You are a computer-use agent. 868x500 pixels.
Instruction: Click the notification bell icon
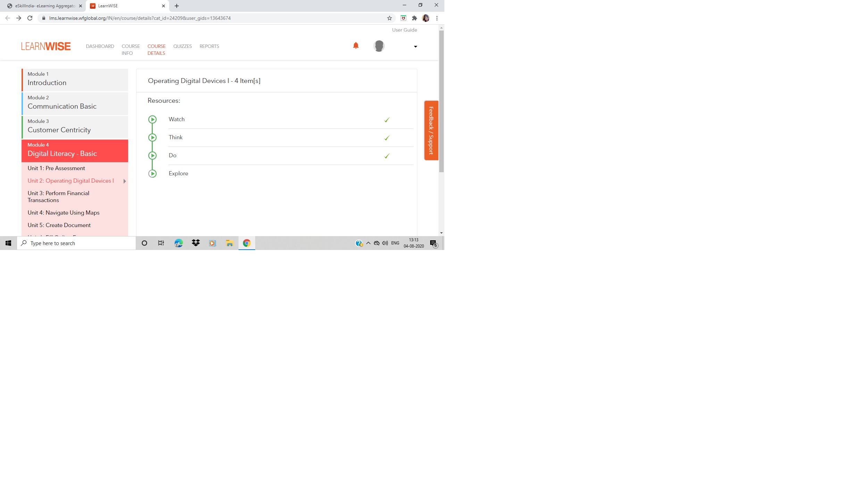point(356,45)
